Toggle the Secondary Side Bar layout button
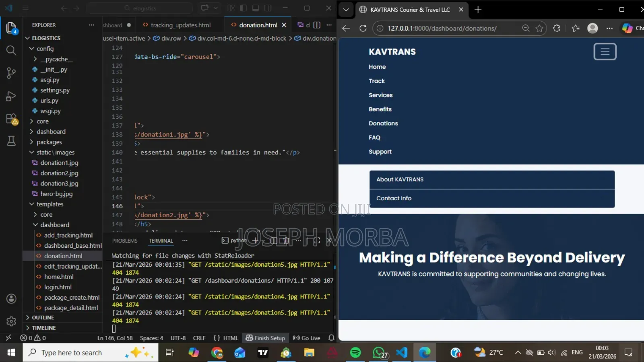644x362 pixels. (268, 8)
